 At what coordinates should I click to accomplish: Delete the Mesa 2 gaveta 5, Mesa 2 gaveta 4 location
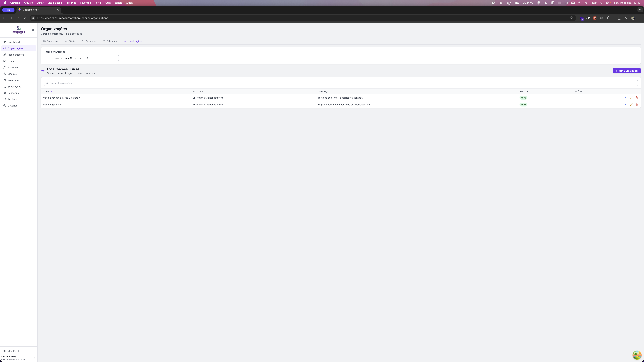[x=637, y=98]
